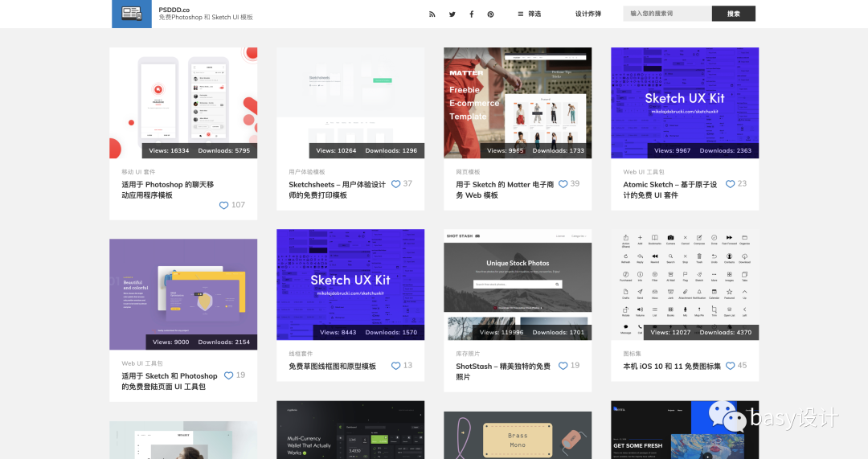Open title ShotStash – 精美独特的免费照片
The image size is (868, 459).
(503, 371)
